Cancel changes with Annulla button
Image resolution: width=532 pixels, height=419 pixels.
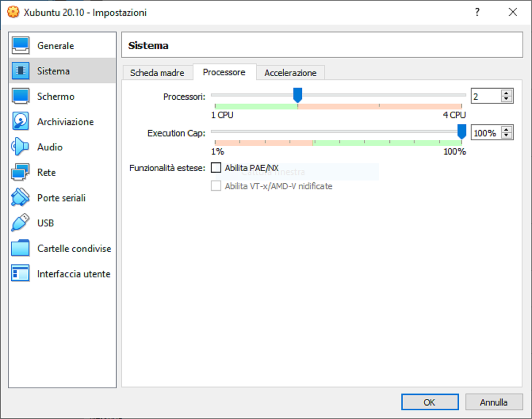coord(494,402)
